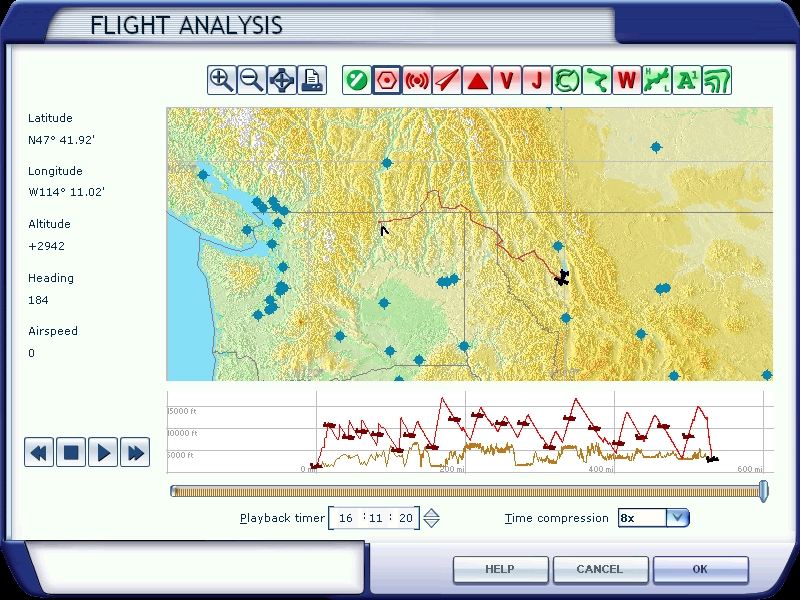Click the playback progress bar track
This screenshot has width=800, height=600.
[x=465, y=491]
